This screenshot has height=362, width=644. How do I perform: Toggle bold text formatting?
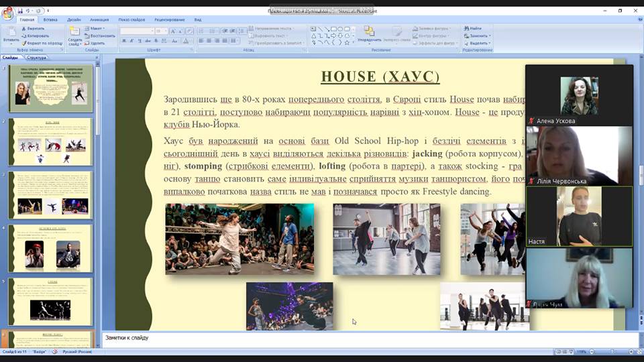point(124,41)
